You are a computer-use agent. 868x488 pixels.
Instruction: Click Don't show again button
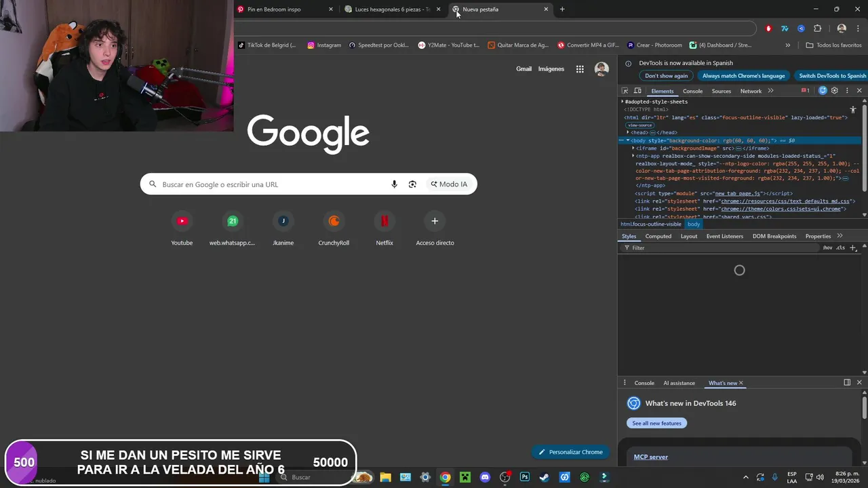point(666,76)
